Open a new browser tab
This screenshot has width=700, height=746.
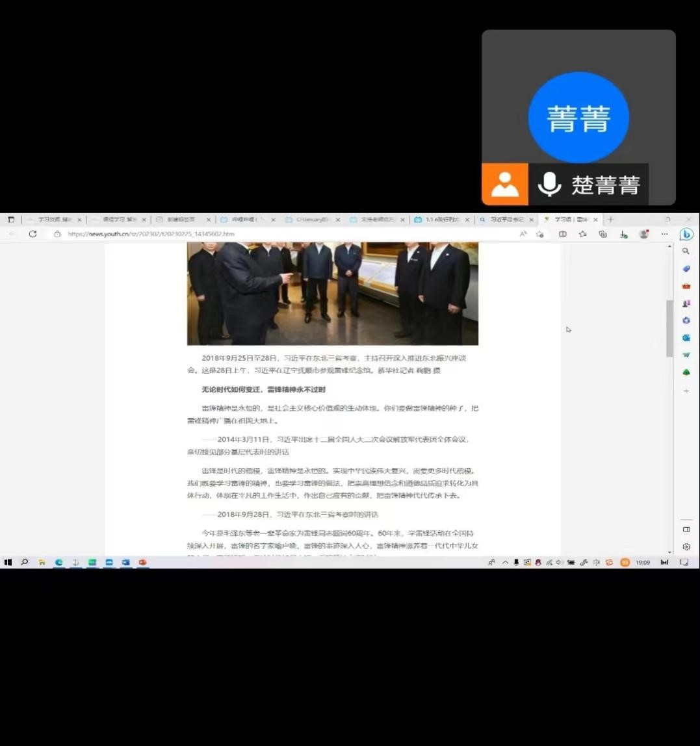click(610, 220)
